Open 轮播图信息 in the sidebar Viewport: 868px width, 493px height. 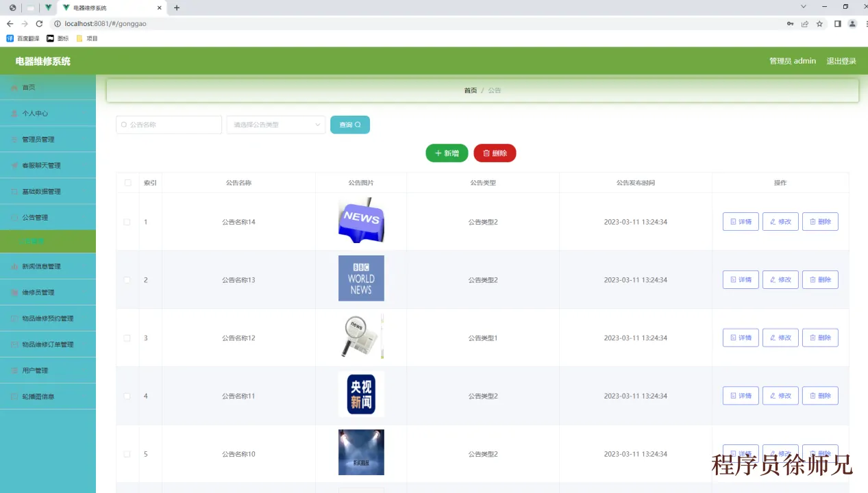48,396
